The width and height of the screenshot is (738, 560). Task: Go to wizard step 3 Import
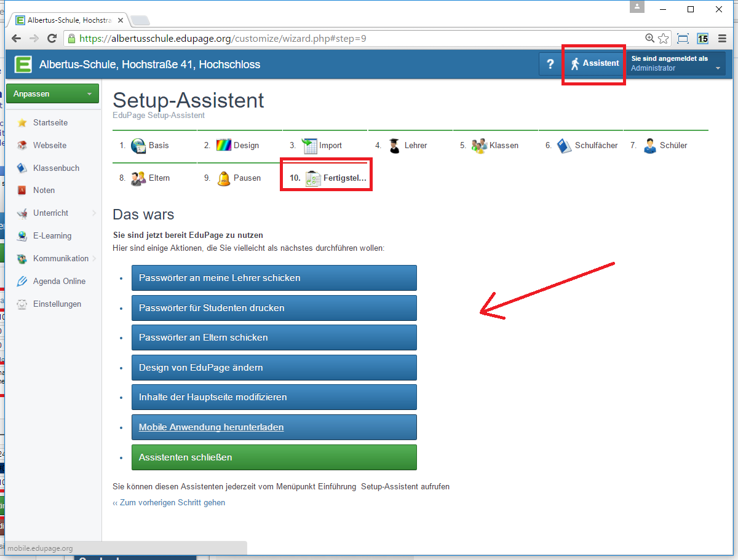[x=325, y=146]
